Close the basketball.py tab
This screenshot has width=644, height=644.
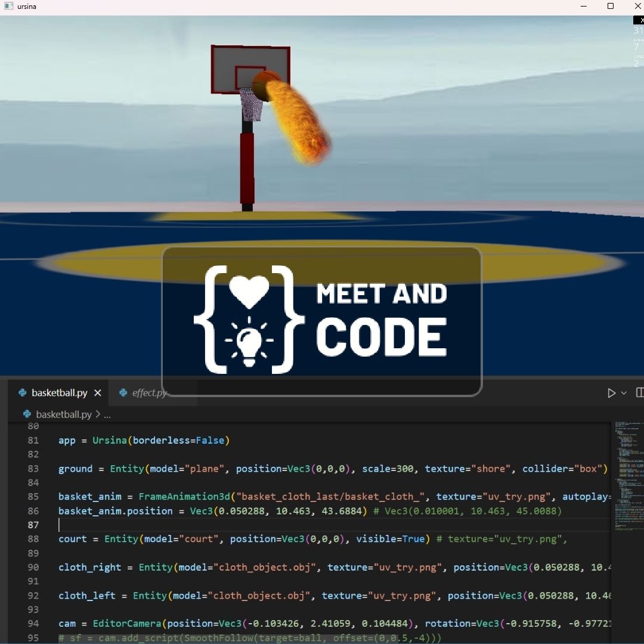click(98, 393)
